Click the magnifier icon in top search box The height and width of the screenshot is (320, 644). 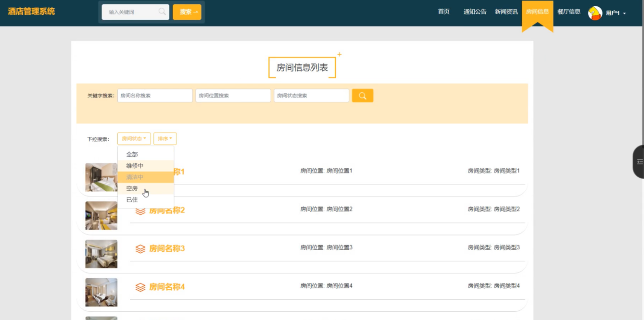(x=162, y=12)
